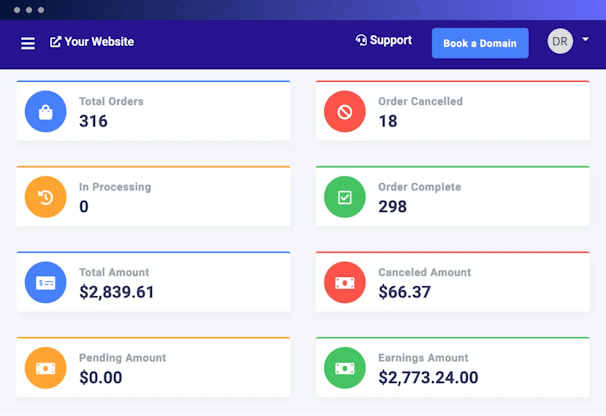Image resolution: width=606 pixels, height=416 pixels.
Task: Select the Total Orders 316 value
Action: 93,121
